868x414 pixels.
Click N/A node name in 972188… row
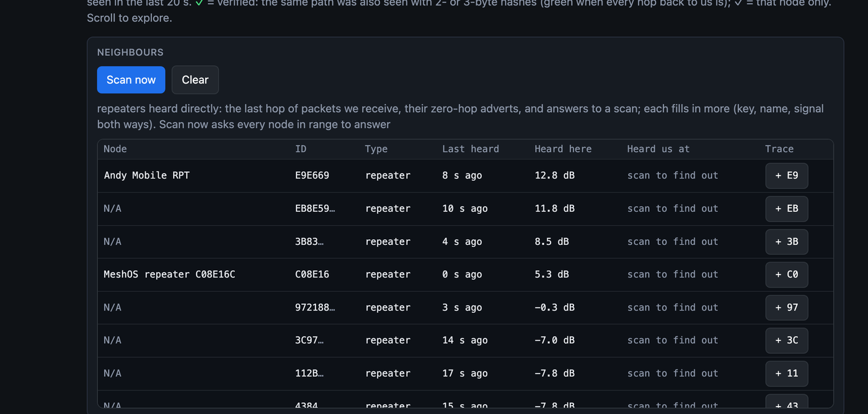pyautogui.click(x=112, y=307)
